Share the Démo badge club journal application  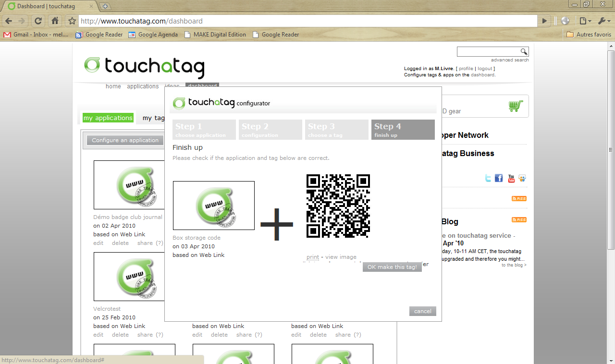[x=145, y=243]
